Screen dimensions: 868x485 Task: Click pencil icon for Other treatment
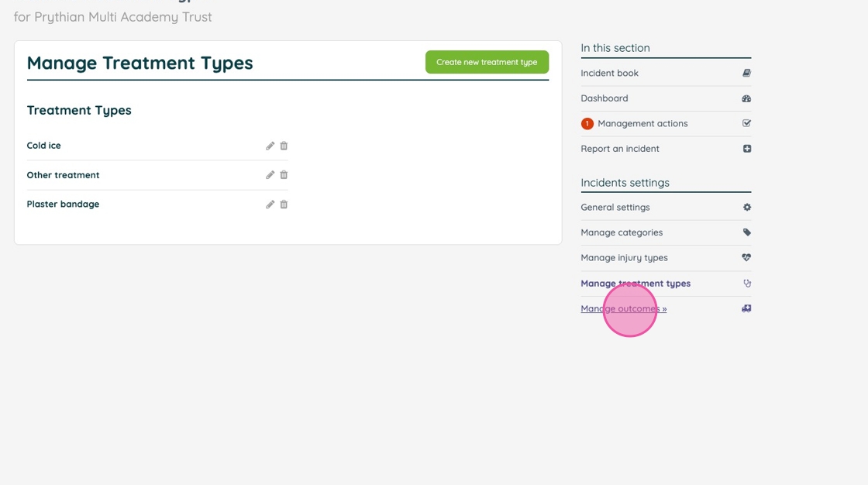(x=270, y=175)
